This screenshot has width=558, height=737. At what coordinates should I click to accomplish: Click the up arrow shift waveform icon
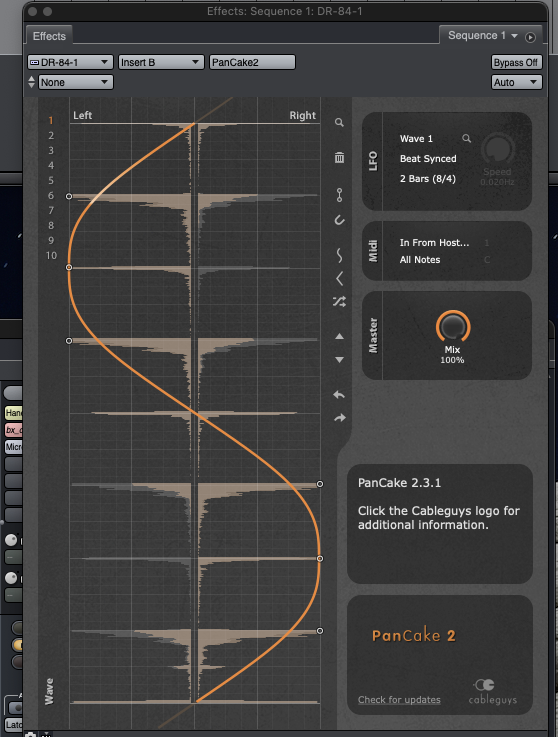[339, 337]
